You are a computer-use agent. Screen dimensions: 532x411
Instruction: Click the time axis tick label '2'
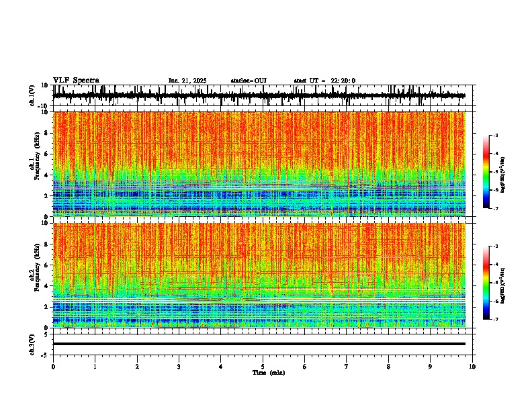[137, 366]
